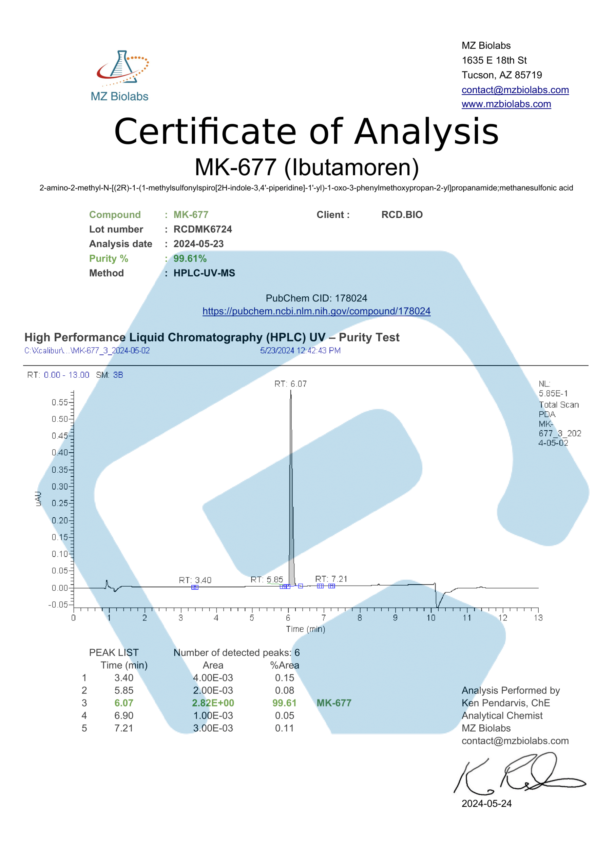This screenshot has height=868, width=614.
Task: Click the contact@mzbiolabs.com email link in header
Action: pyautogui.click(x=515, y=90)
